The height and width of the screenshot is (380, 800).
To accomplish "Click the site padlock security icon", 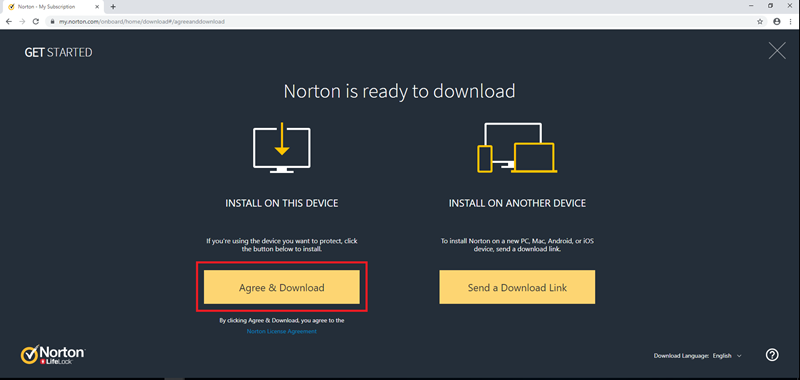I will [52, 21].
